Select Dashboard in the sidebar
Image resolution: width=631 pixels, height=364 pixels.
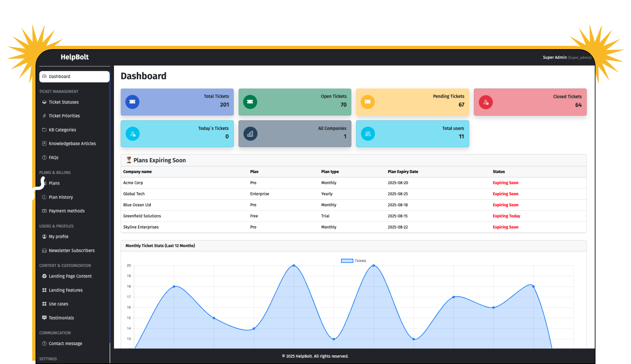(x=74, y=76)
